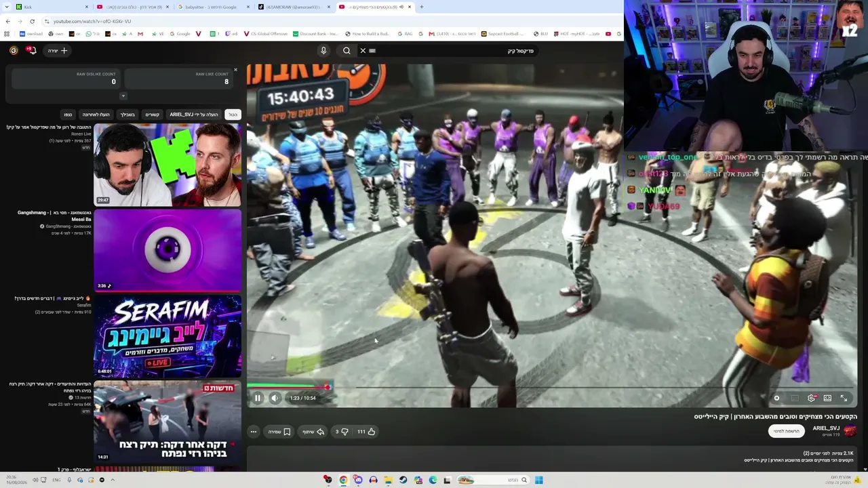Screen dimensions: 868x488
Task: Toggle subtitles in the video player
Action: tap(795, 398)
